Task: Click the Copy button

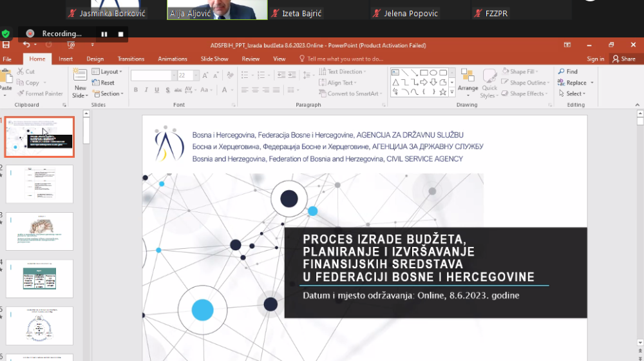Action: [29, 83]
